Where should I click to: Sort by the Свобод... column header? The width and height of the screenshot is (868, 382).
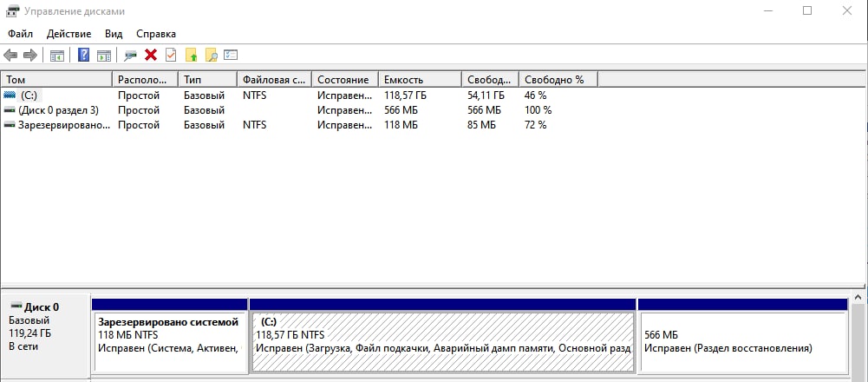tap(491, 80)
